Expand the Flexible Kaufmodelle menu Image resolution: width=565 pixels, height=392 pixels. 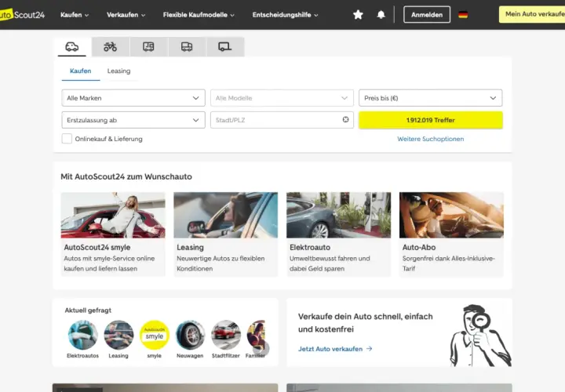199,15
